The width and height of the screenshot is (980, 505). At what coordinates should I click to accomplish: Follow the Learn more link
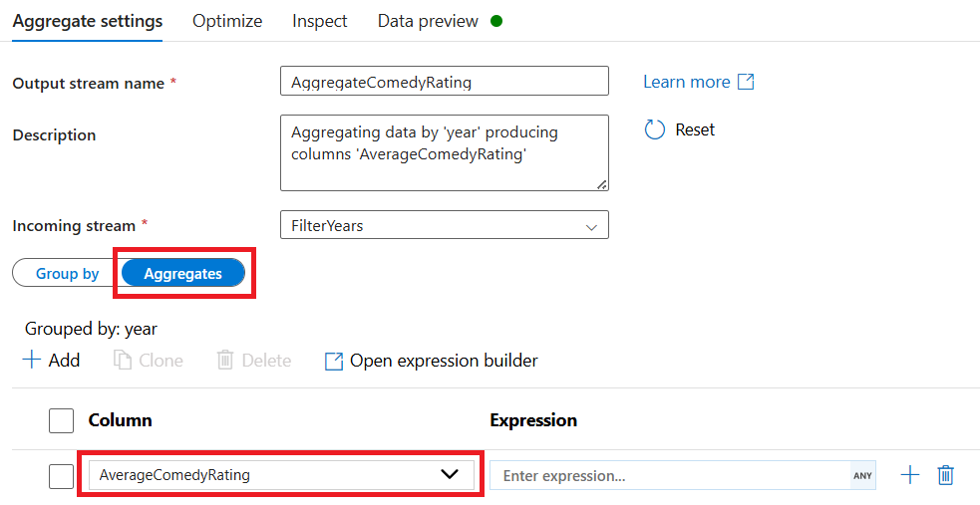(x=686, y=82)
